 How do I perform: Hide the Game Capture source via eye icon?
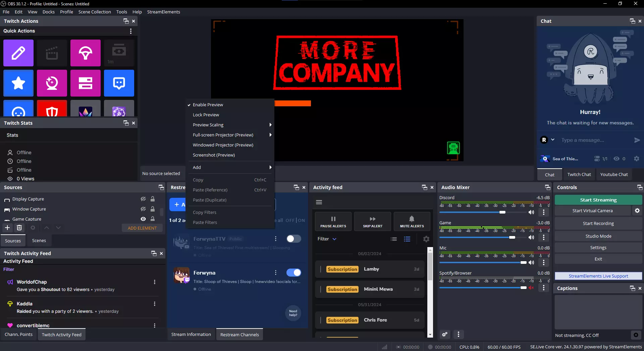[143, 219]
